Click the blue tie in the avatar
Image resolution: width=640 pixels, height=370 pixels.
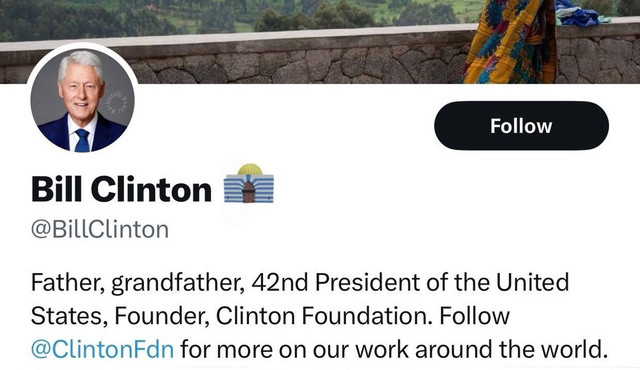[82, 140]
